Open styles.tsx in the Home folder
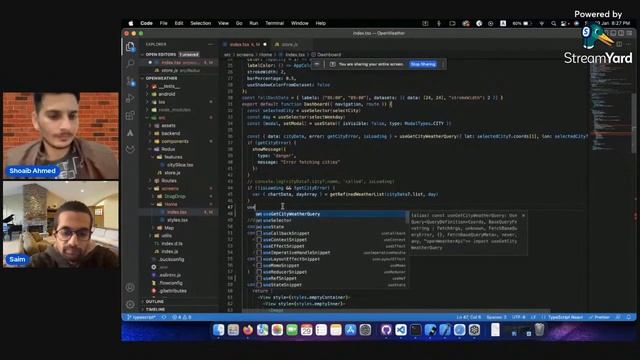The image size is (640, 360). pos(177,220)
